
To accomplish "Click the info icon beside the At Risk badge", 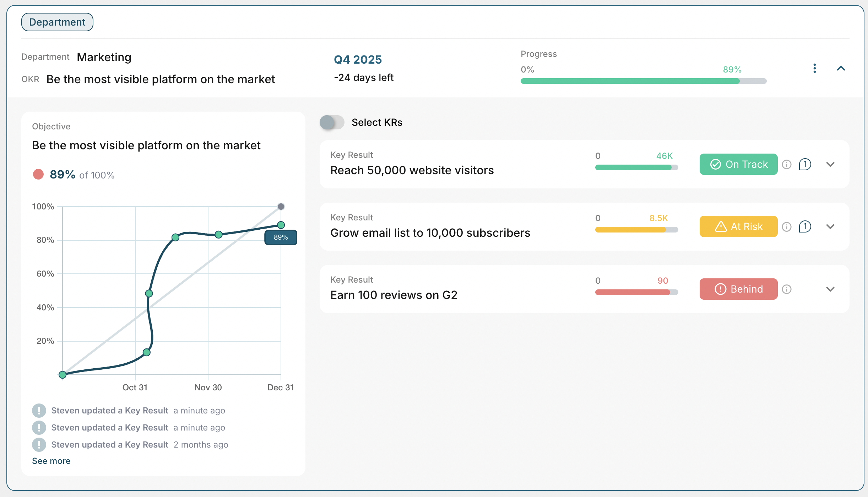I will coord(787,226).
